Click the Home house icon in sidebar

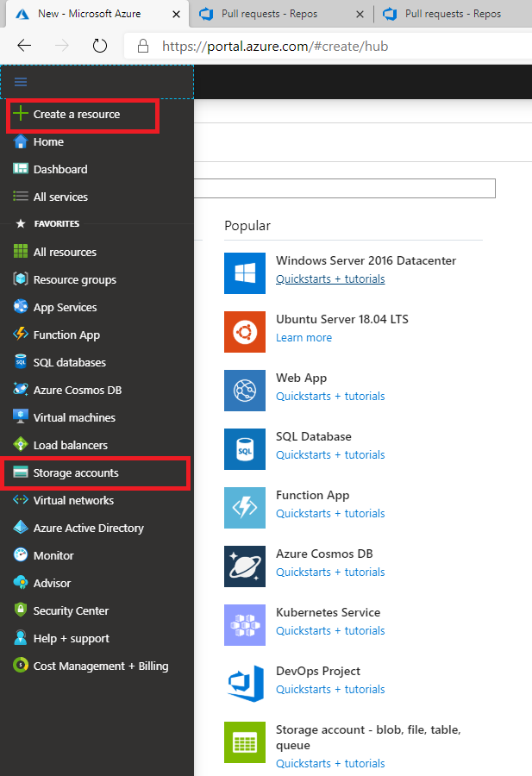21,141
